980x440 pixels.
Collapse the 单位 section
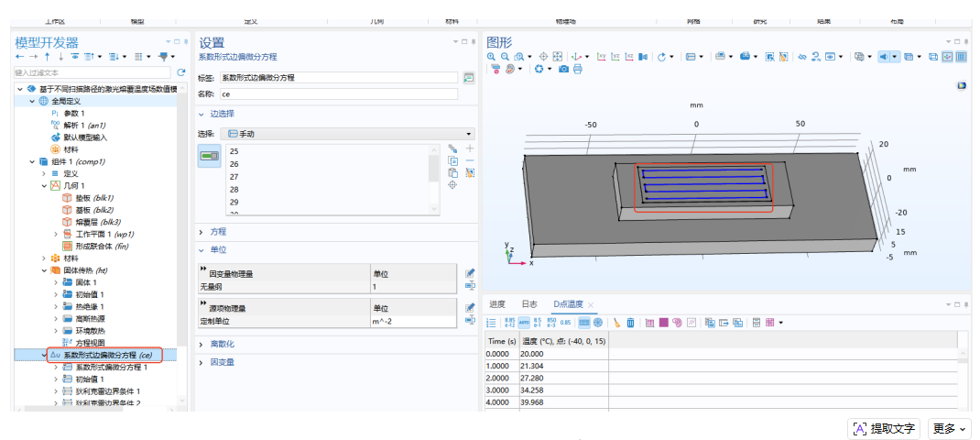(219, 249)
